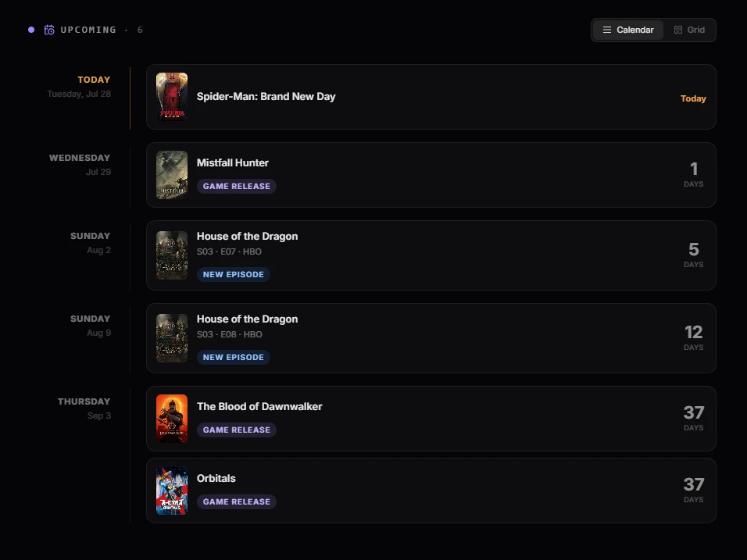Screen dimensions: 747x560
Task: Select House of the Dragon S03 E08 title
Action: 247,319
